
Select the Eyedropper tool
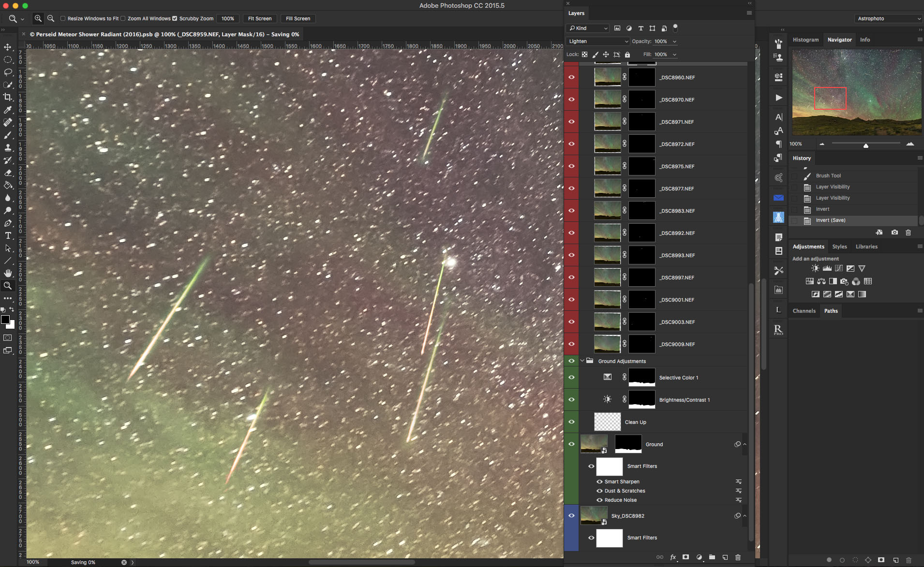(x=8, y=110)
